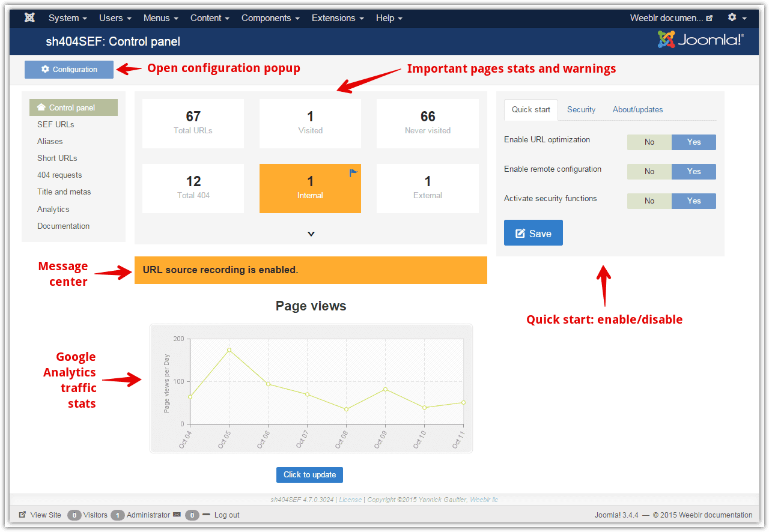Viewport: 769px width, 532px height.
Task: Set Enable URL optimization to No
Action: pos(649,142)
